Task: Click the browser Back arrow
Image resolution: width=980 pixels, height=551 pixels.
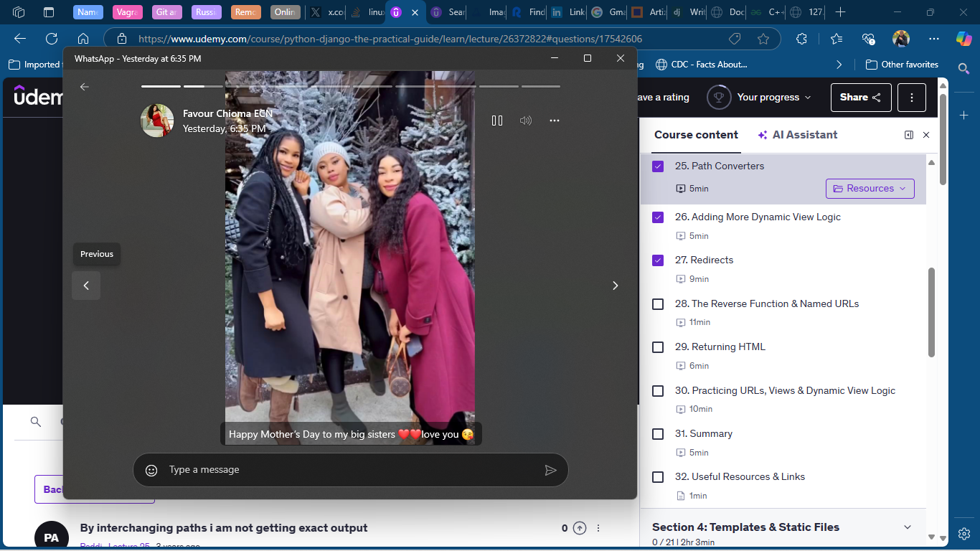Action: coord(20,39)
